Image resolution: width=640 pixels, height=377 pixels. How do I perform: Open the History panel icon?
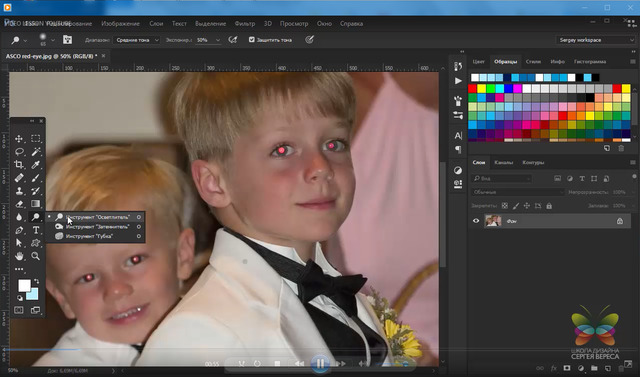pyautogui.click(x=458, y=67)
